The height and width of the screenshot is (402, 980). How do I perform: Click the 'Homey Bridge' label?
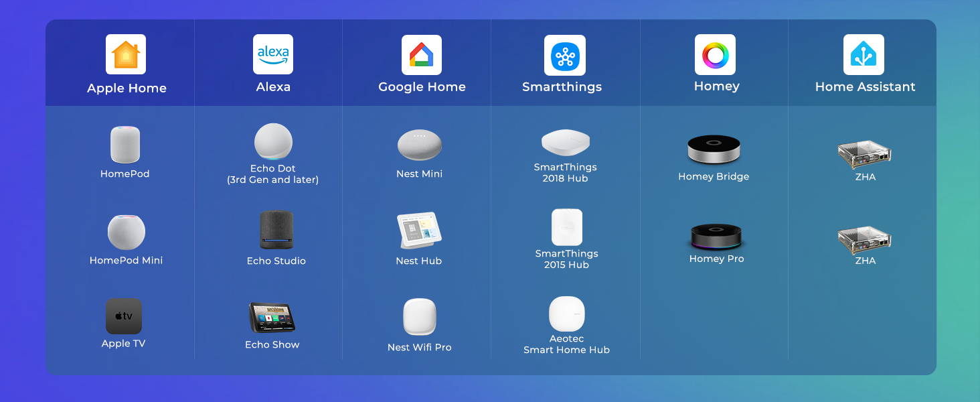coord(714,176)
